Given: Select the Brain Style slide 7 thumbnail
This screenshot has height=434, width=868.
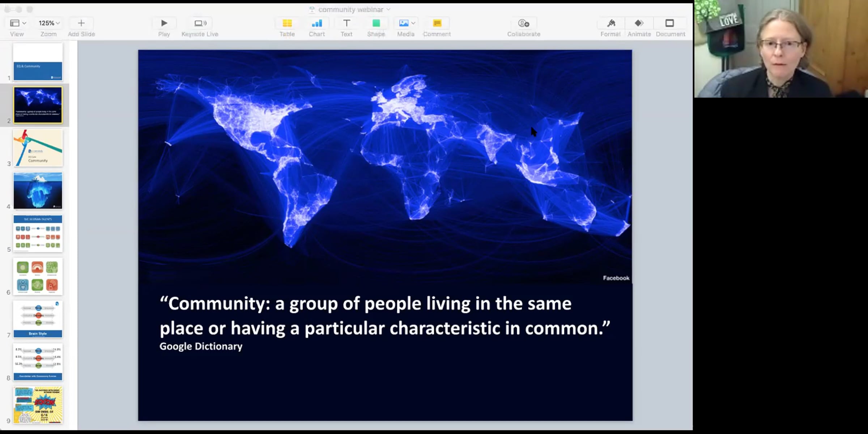Looking at the screenshot, I should point(38,319).
